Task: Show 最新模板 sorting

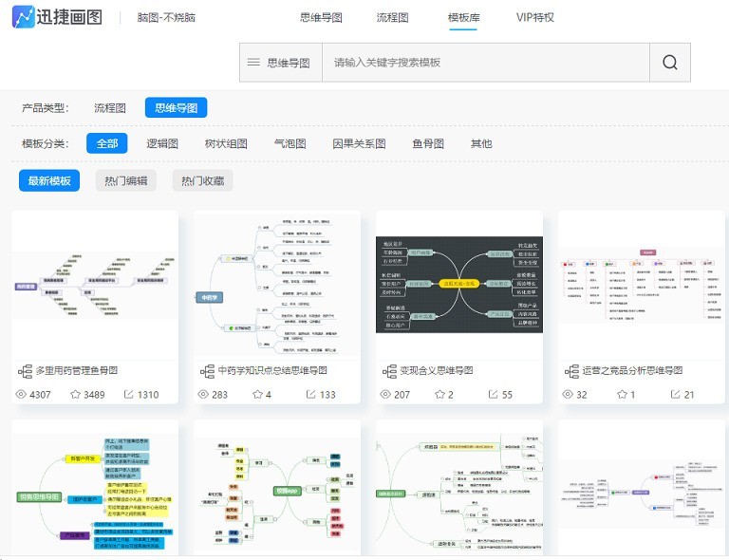Action: (49, 180)
